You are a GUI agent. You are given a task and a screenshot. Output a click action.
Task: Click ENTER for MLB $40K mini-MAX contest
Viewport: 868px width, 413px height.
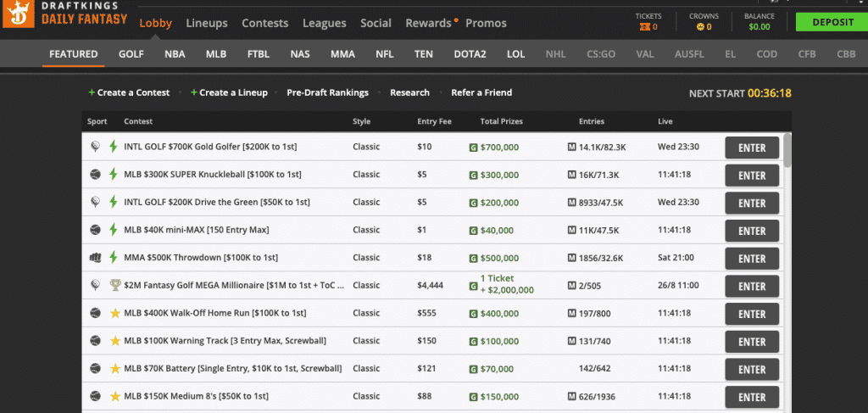[752, 231]
